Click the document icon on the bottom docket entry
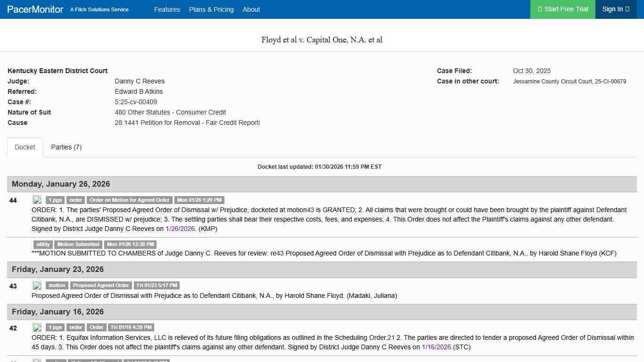The width and height of the screenshot is (644, 362). click(37, 360)
